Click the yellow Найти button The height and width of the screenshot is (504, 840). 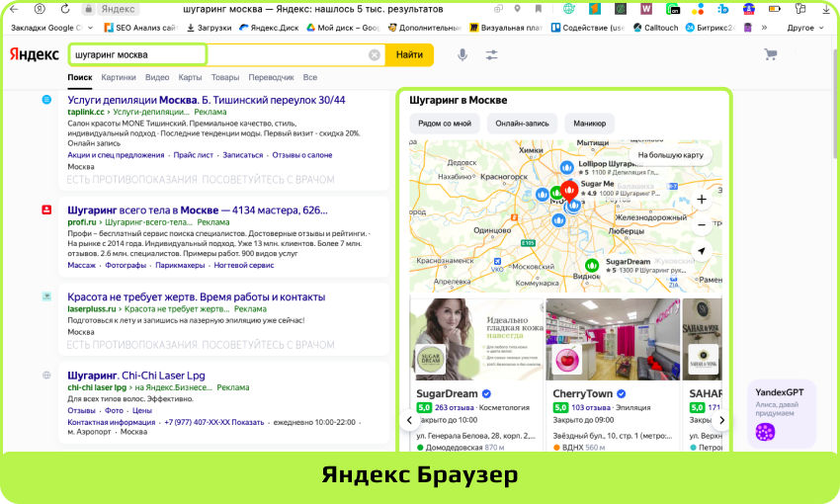409,54
